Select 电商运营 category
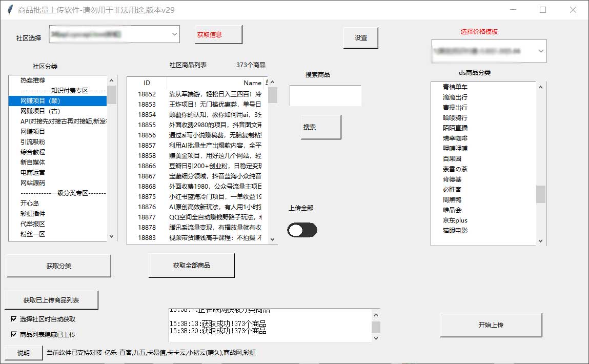589x364 pixels. (x=58, y=172)
